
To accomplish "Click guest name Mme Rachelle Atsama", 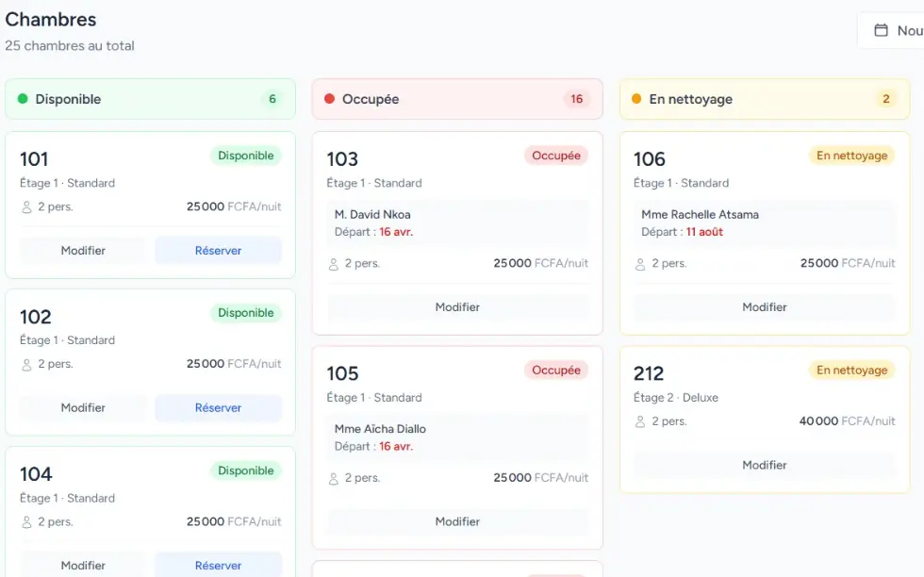I will (x=700, y=215).
